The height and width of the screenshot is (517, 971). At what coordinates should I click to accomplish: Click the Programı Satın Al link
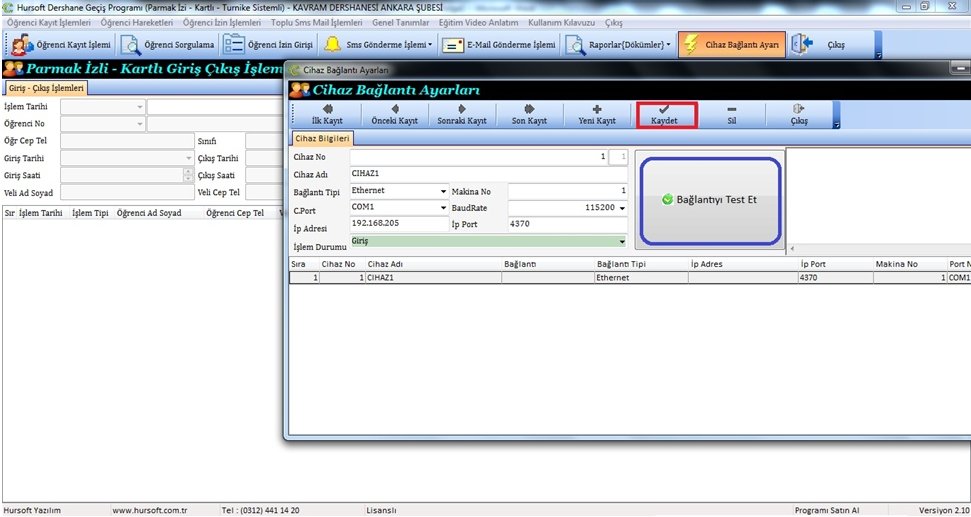tap(825, 510)
